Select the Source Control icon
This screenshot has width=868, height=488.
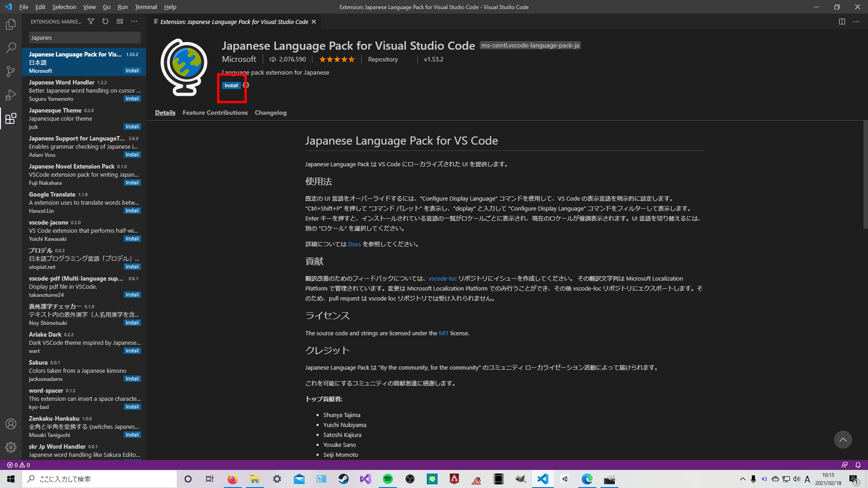(11, 71)
